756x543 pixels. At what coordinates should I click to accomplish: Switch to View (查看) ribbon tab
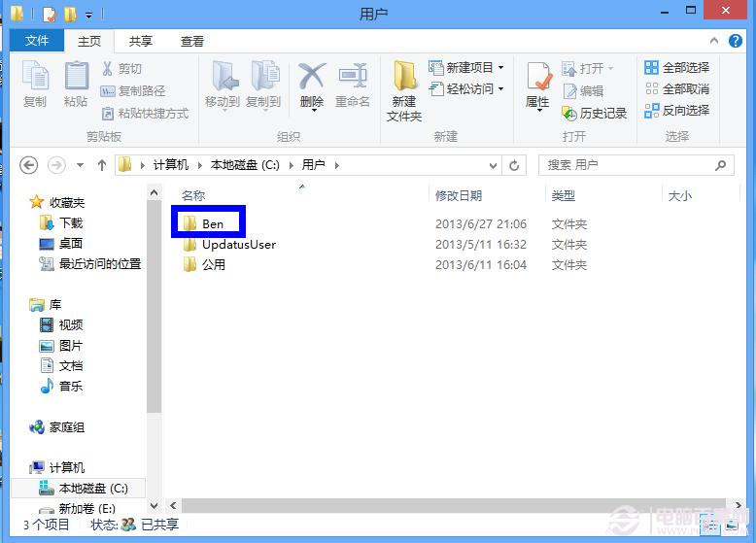click(191, 41)
